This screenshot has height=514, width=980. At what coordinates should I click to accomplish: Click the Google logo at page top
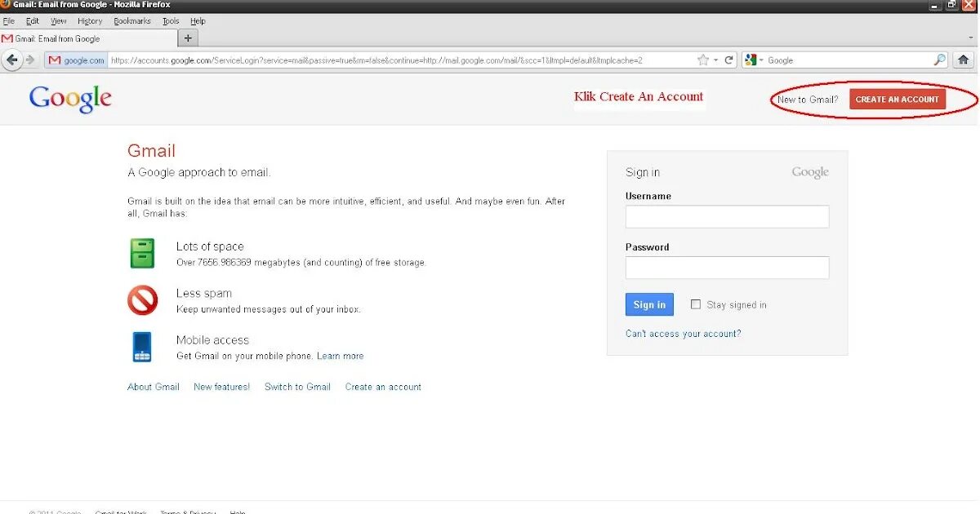[x=70, y=99]
